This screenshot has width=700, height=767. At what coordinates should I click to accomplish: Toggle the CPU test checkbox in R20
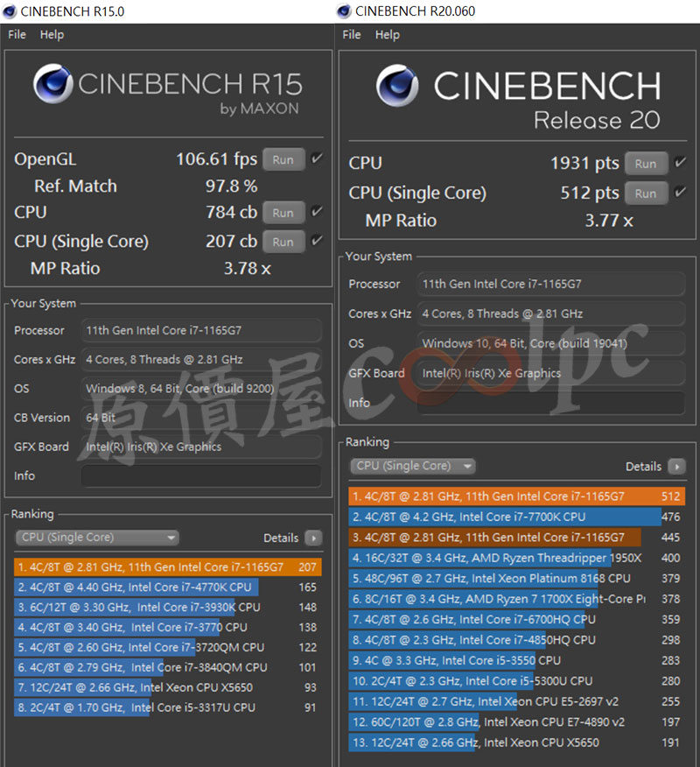click(680, 162)
